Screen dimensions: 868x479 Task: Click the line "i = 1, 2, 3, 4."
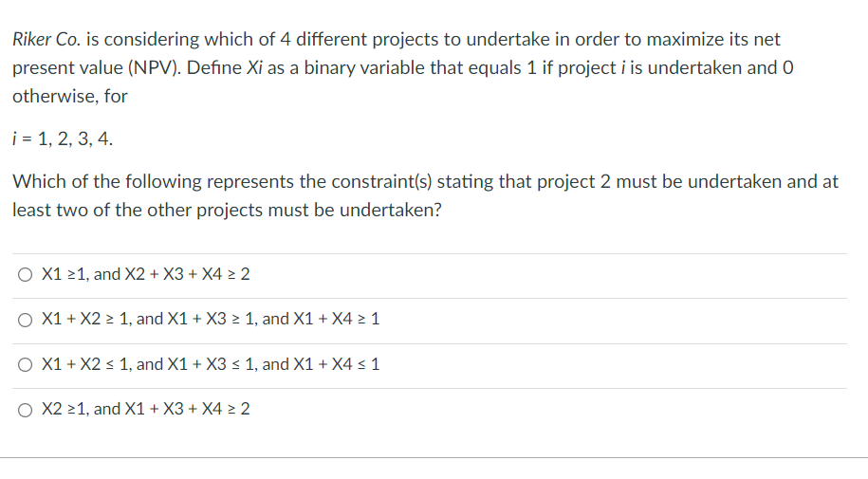point(63,138)
